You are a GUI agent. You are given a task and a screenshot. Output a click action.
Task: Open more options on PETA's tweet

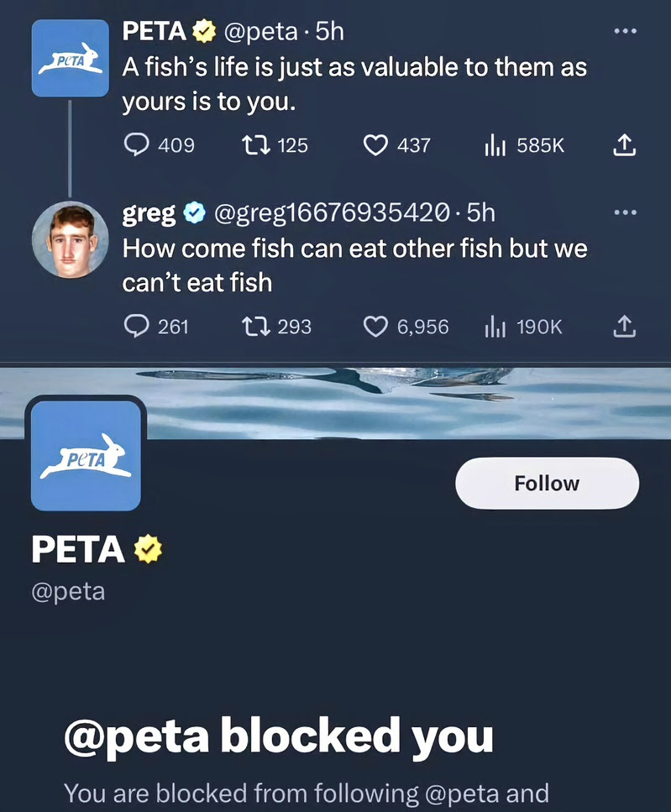(x=625, y=31)
